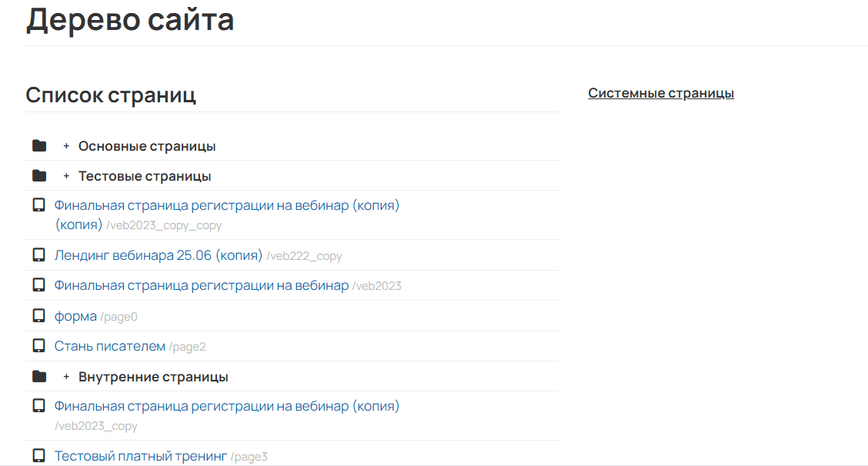Open the Стань писателем page
868x466 pixels.
[x=109, y=346]
